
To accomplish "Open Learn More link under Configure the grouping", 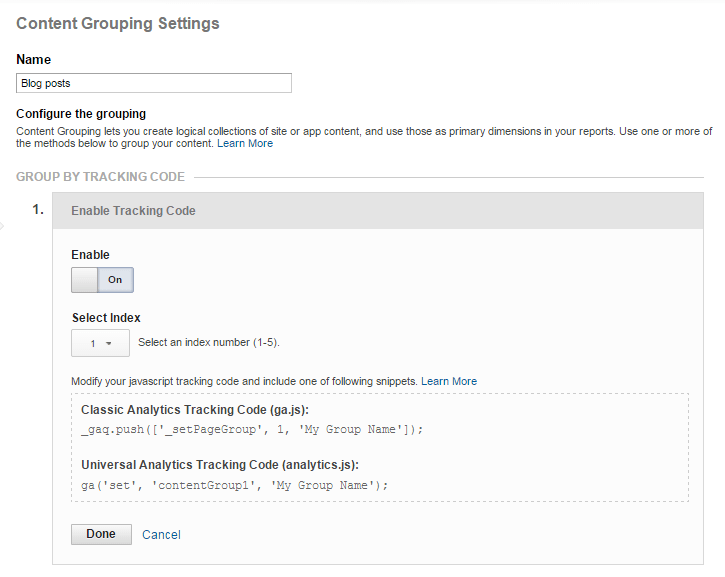I will [x=245, y=143].
